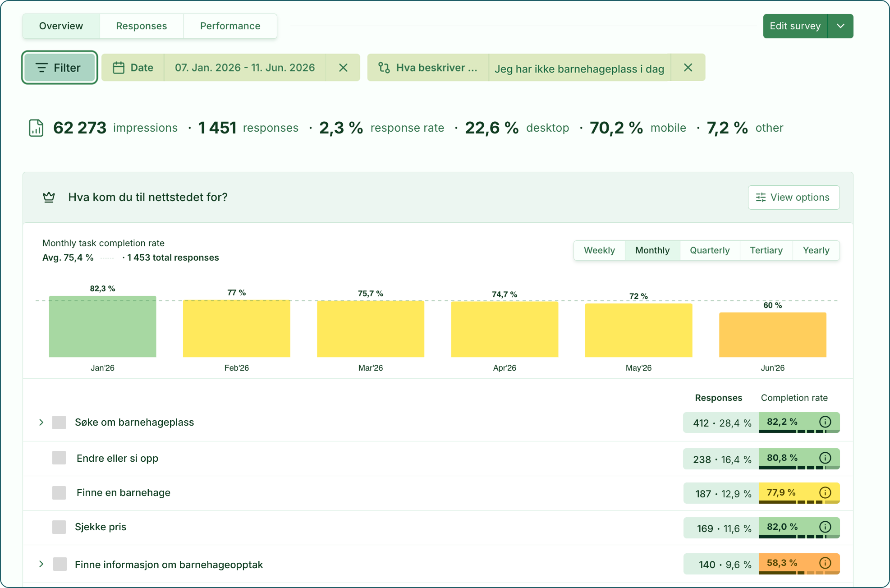Viewport: 890px width, 588px height.
Task: Click the Apr'26 bar
Action: tap(505, 330)
